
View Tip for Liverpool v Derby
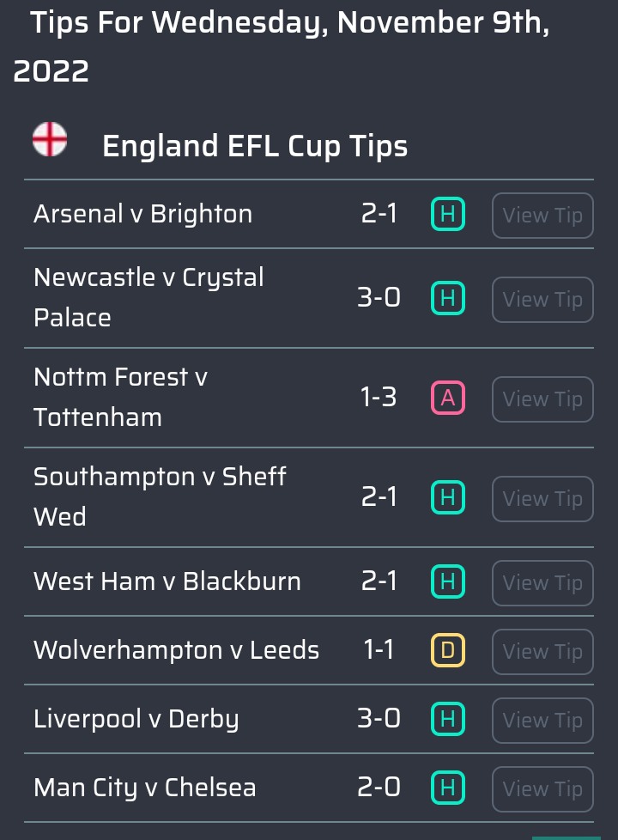point(542,720)
